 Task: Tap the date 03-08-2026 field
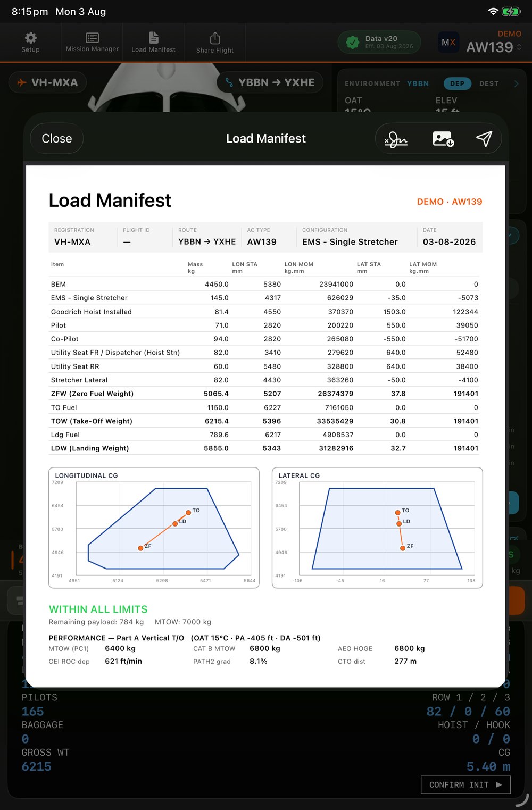(x=450, y=237)
